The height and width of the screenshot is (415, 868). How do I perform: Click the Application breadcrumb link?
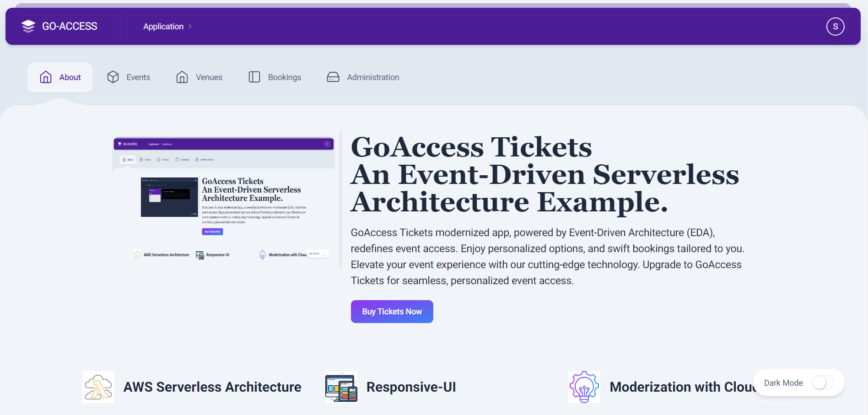163,27
